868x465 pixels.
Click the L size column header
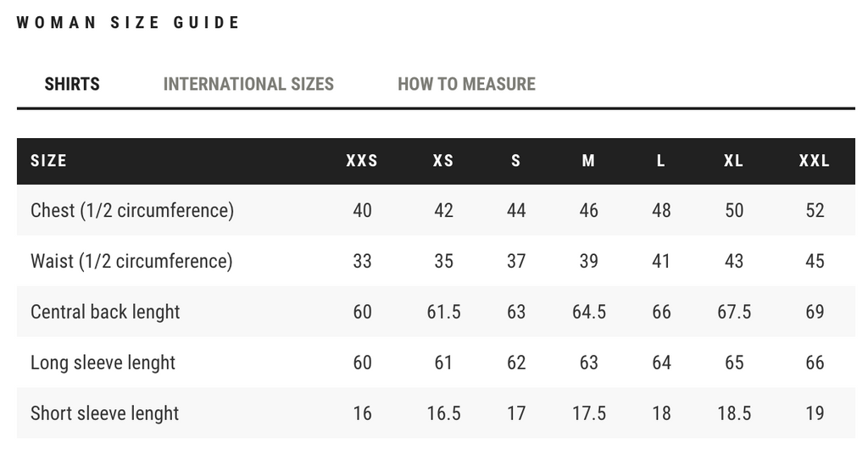click(661, 161)
